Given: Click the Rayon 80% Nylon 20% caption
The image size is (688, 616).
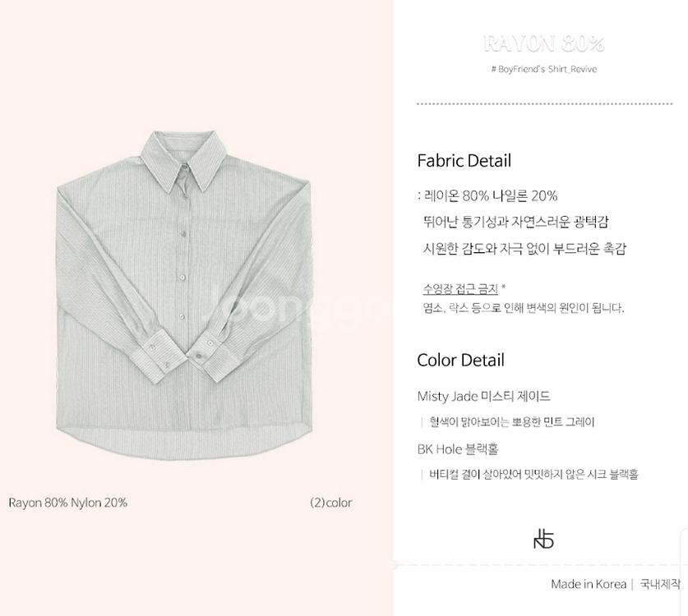Looking at the screenshot, I should point(68,503).
